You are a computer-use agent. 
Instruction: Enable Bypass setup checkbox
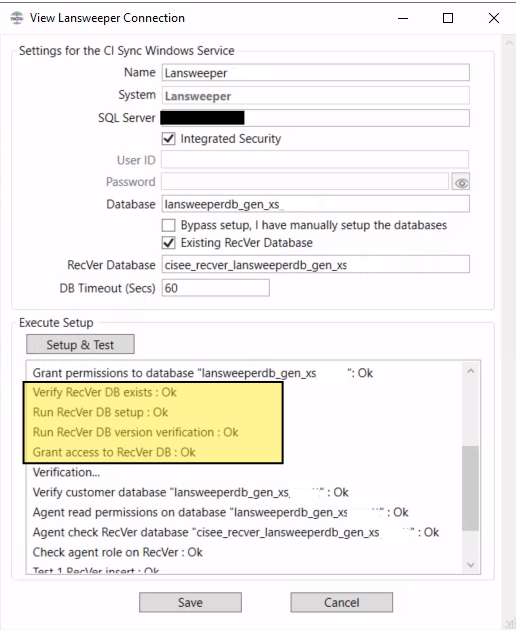click(169, 225)
